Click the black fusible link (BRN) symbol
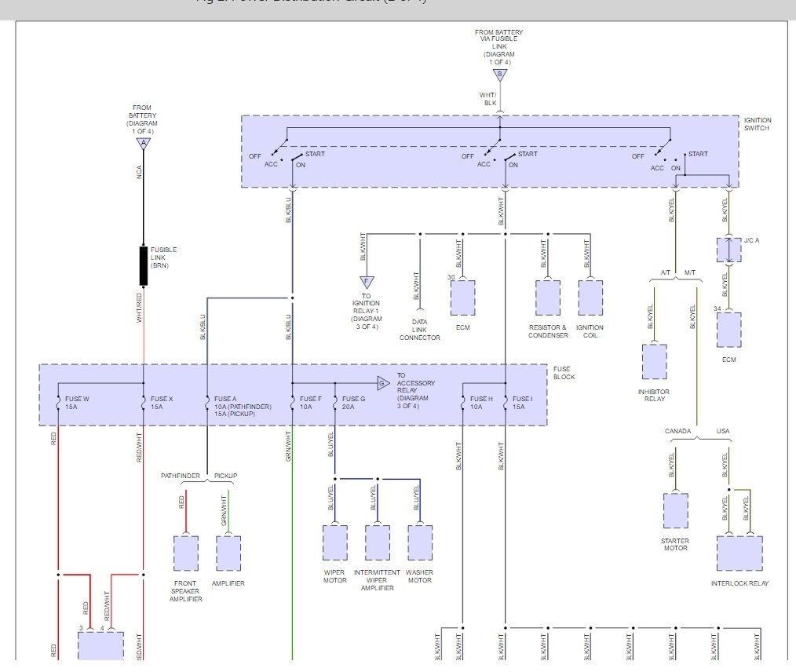This screenshot has width=796, height=672. click(144, 266)
